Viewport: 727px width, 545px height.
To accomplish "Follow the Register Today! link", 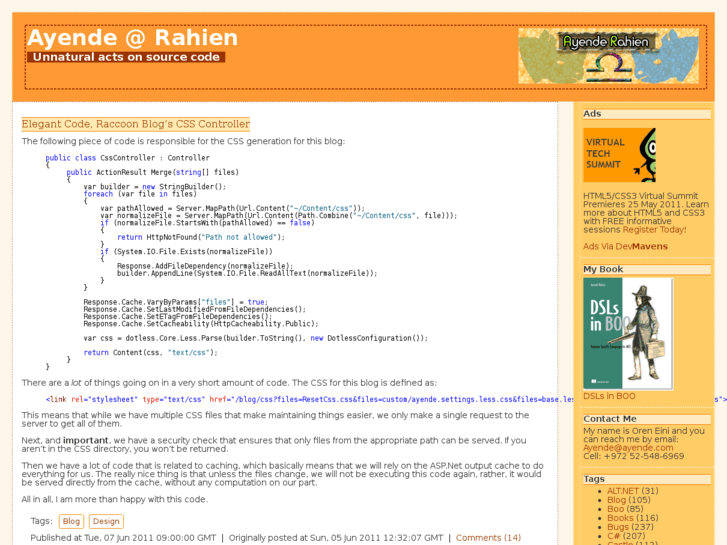I will pos(654,230).
